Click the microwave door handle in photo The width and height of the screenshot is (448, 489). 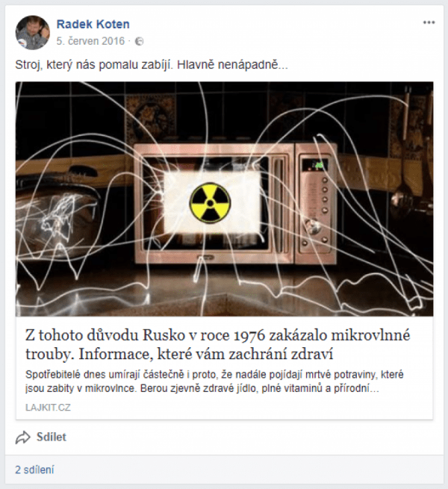coord(279,203)
